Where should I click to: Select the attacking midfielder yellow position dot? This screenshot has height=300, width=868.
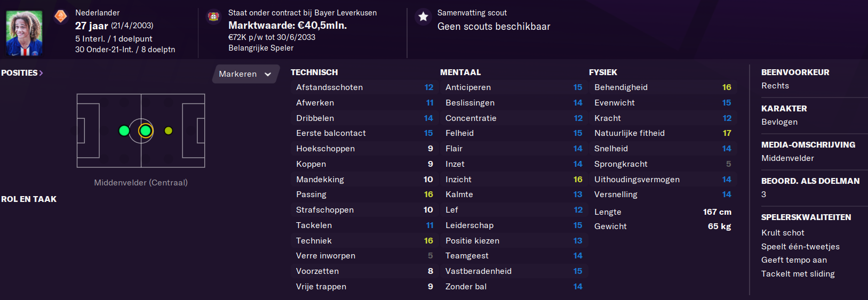169,131
